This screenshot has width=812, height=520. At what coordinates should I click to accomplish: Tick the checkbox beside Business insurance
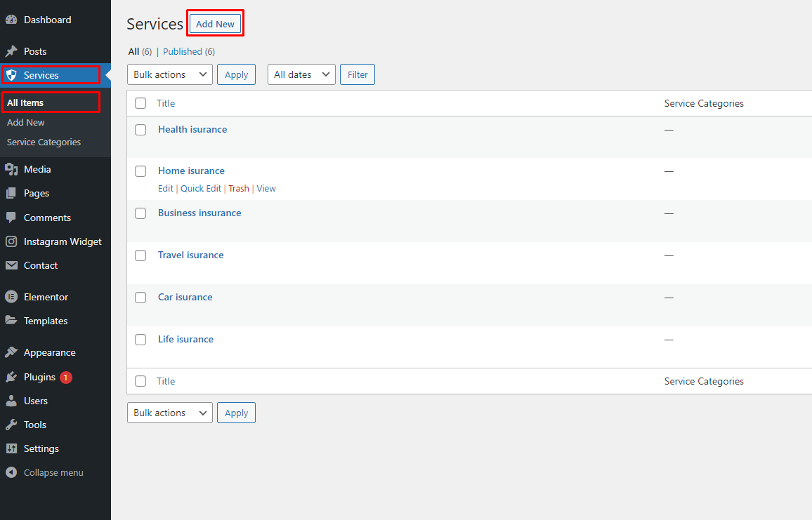(140, 213)
